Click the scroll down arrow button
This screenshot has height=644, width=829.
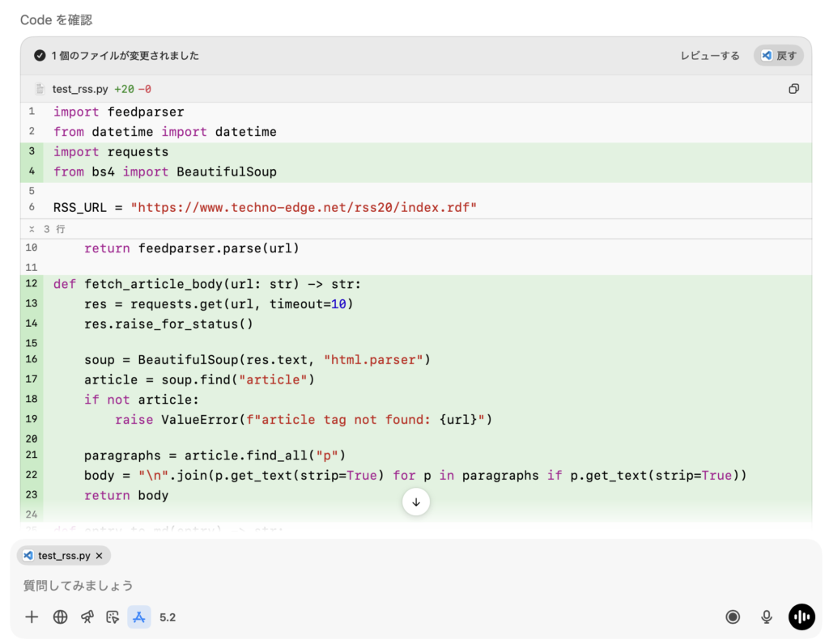[x=416, y=502]
